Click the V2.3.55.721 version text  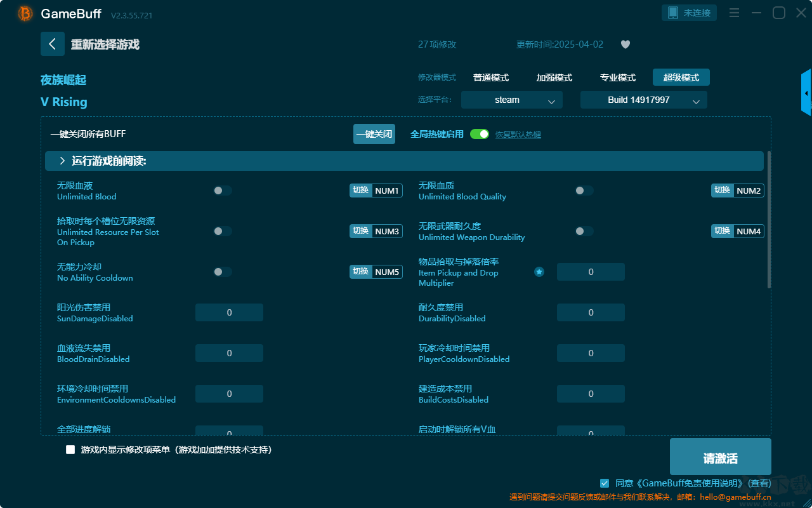pos(131,15)
